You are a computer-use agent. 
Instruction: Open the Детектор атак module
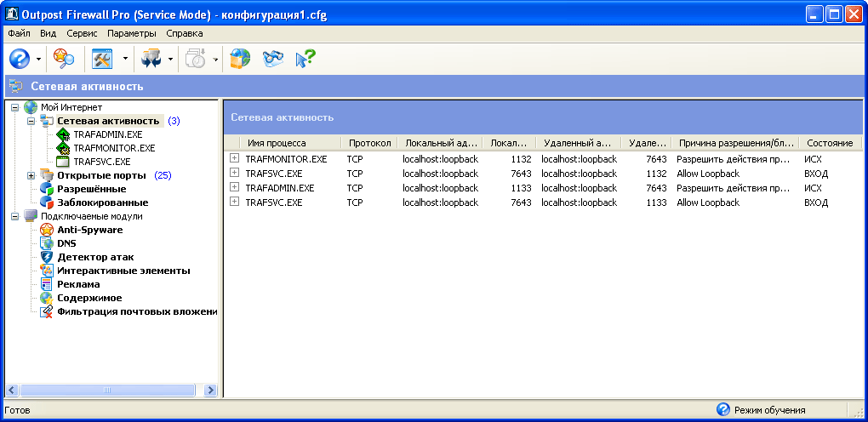click(x=95, y=258)
